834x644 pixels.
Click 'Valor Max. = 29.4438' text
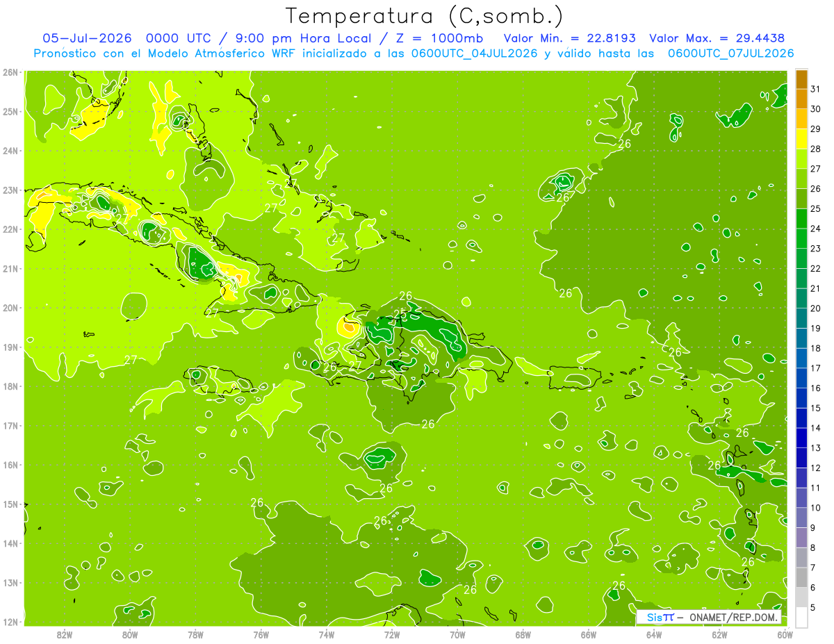(x=718, y=38)
